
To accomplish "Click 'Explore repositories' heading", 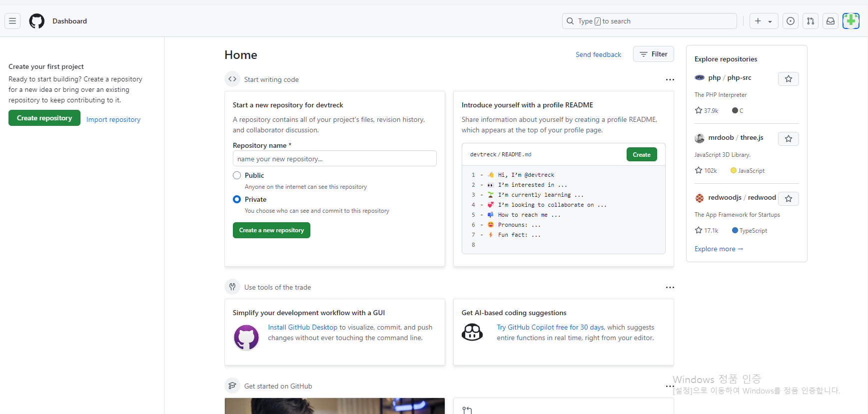I will point(726,59).
